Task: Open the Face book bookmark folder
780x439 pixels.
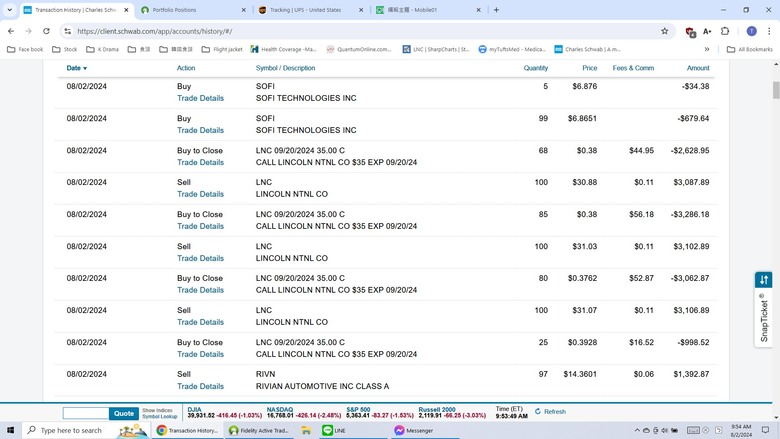Action: 25,49
